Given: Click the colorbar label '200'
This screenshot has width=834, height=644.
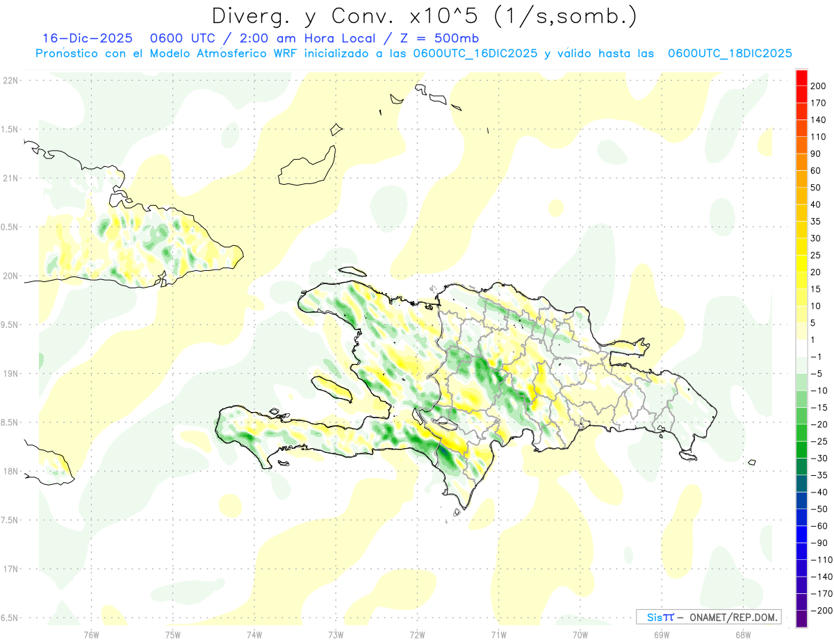Looking at the screenshot, I should [819, 86].
